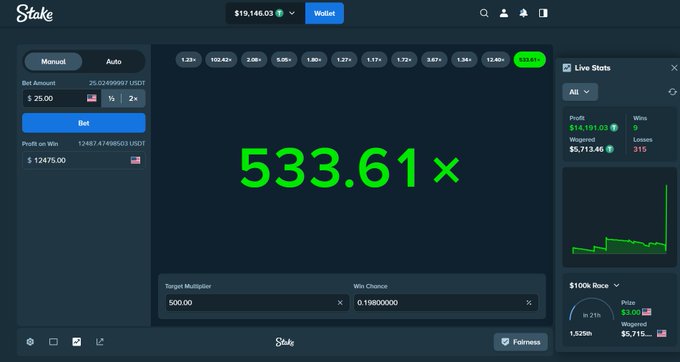Expand the balance currency dropdown
The height and width of the screenshot is (362, 680).
[x=292, y=13]
